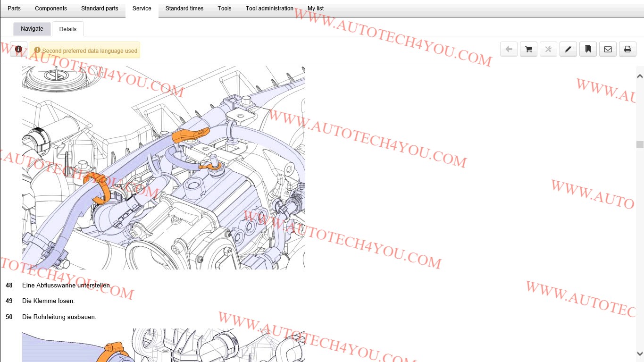Print the document with printer icon
Screen dimensions: 644x362
point(627,49)
